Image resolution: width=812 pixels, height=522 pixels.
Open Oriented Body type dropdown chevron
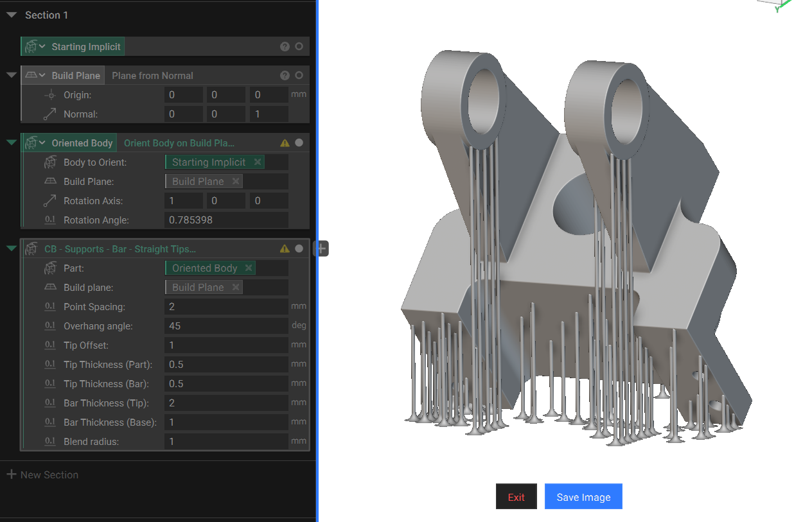(42, 143)
